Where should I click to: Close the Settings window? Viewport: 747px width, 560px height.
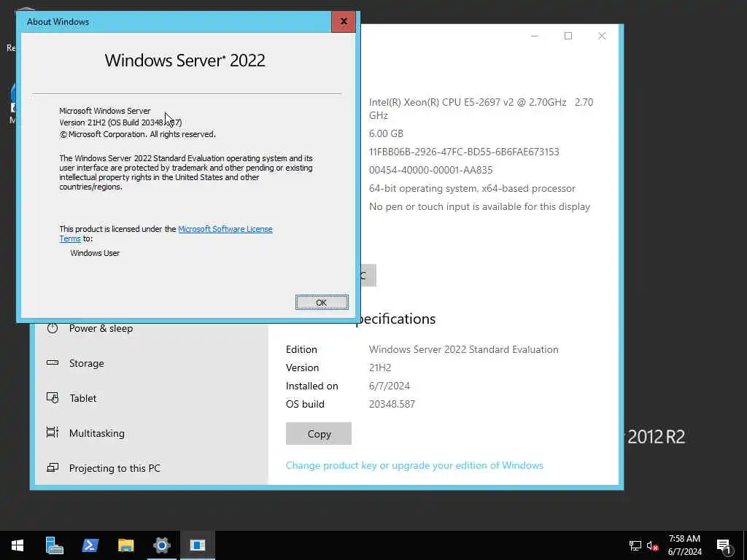click(x=602, y=36)
